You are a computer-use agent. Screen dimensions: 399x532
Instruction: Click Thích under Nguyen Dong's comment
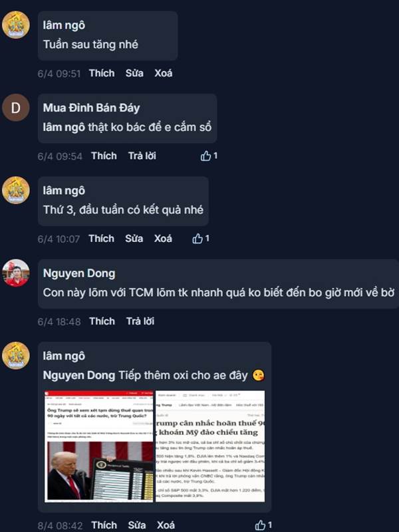102,321
